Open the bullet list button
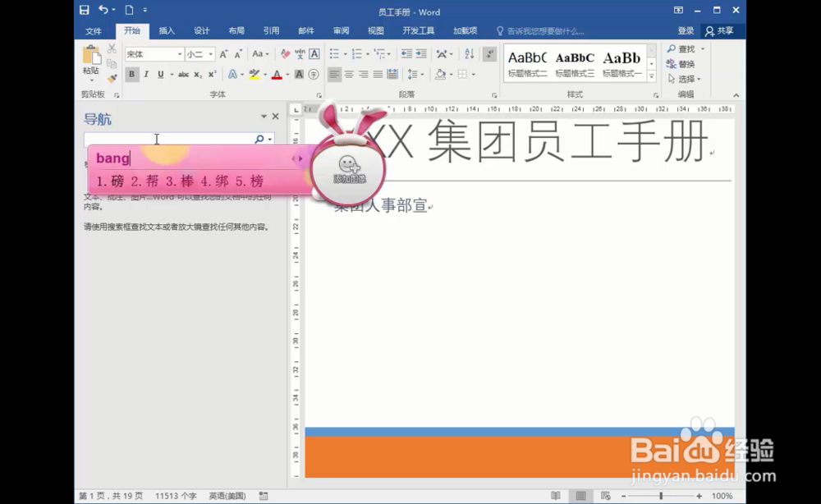This screenshot has width=821, height=504. pyautogui.click(x=334, y=54)
